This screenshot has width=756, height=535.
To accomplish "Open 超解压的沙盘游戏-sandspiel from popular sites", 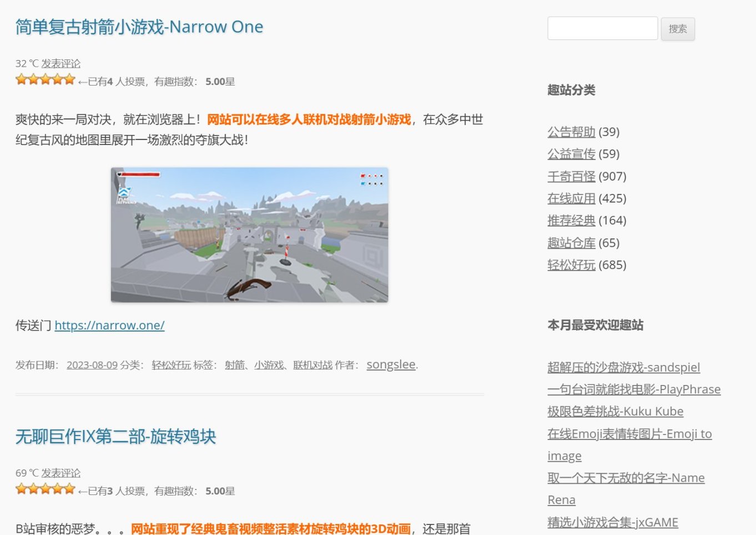I will coord(623,367).
